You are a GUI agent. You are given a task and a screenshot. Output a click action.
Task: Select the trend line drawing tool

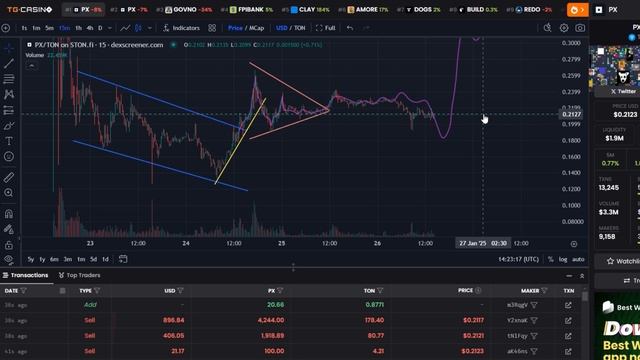[x=9, y=63]
